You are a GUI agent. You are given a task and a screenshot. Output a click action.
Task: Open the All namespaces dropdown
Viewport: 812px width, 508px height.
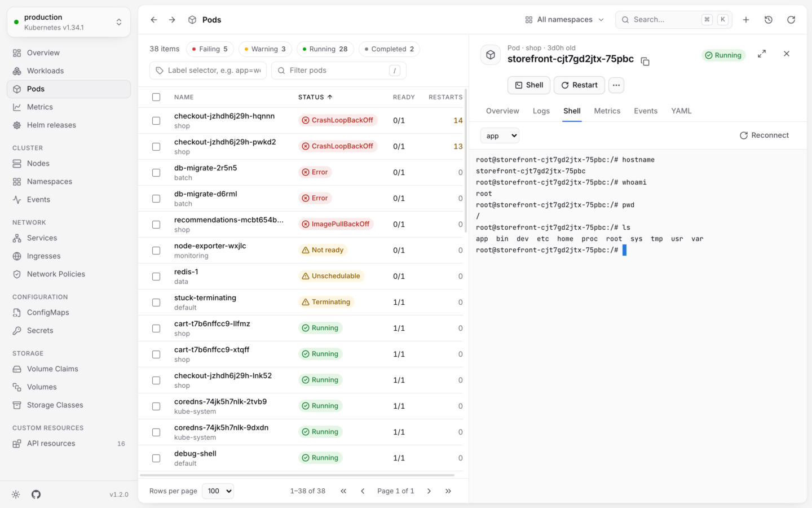coord(564,20)
